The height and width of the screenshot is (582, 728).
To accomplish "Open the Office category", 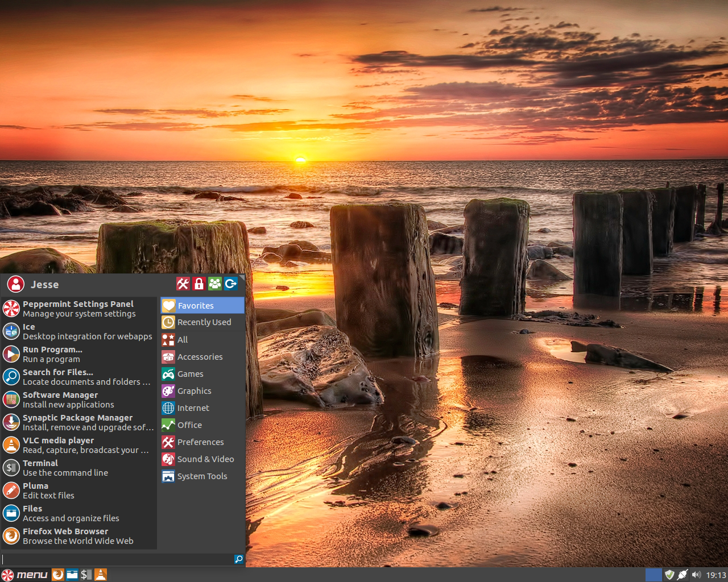I will point(202,425).
